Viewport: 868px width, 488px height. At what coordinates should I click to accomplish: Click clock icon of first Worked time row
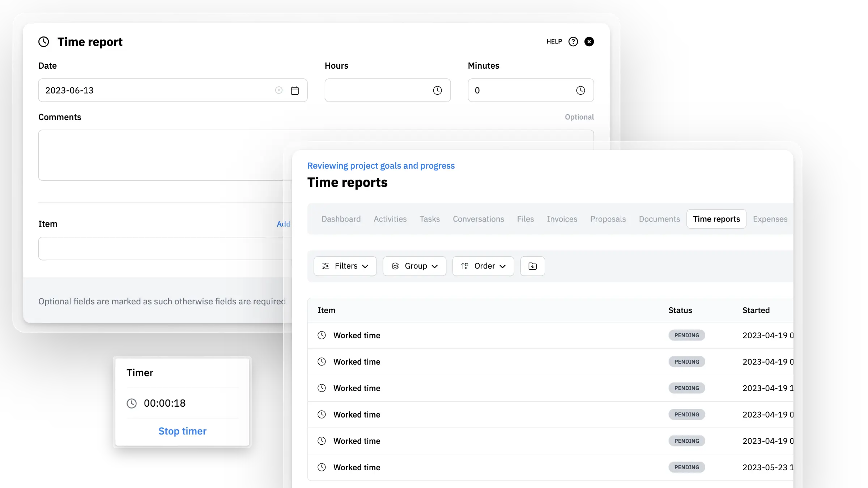322,335
